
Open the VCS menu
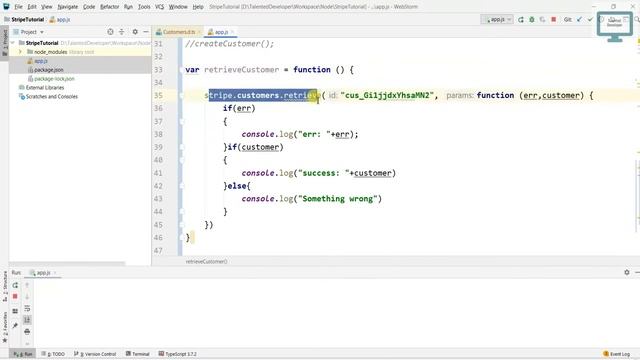tap(159, 7)
